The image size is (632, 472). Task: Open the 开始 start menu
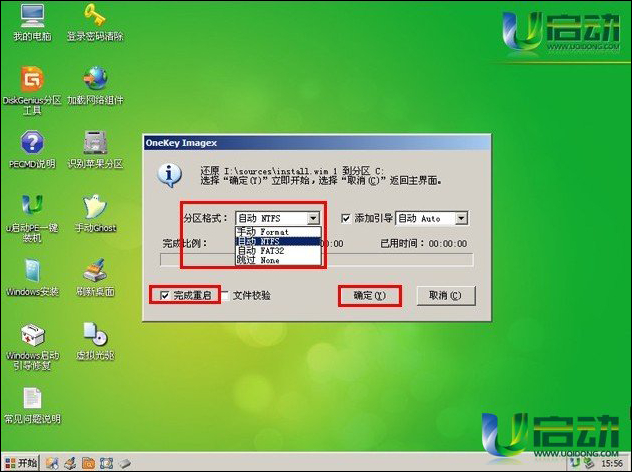[x=21, y=463]
